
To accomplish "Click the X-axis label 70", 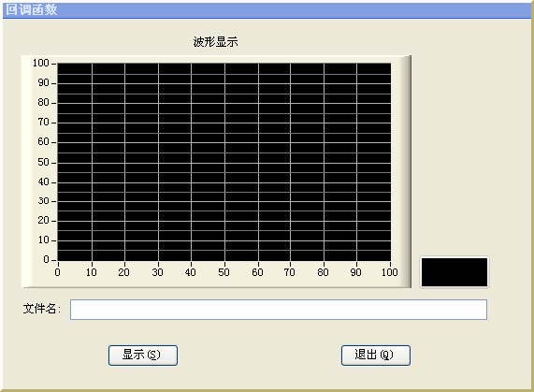I will click(x=290, y=272).
